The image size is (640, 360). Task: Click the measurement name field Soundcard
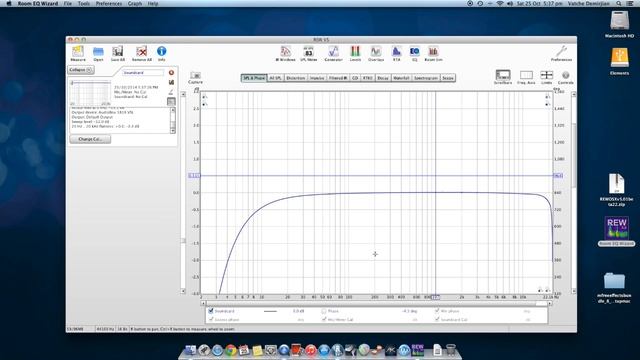point(143,73)
